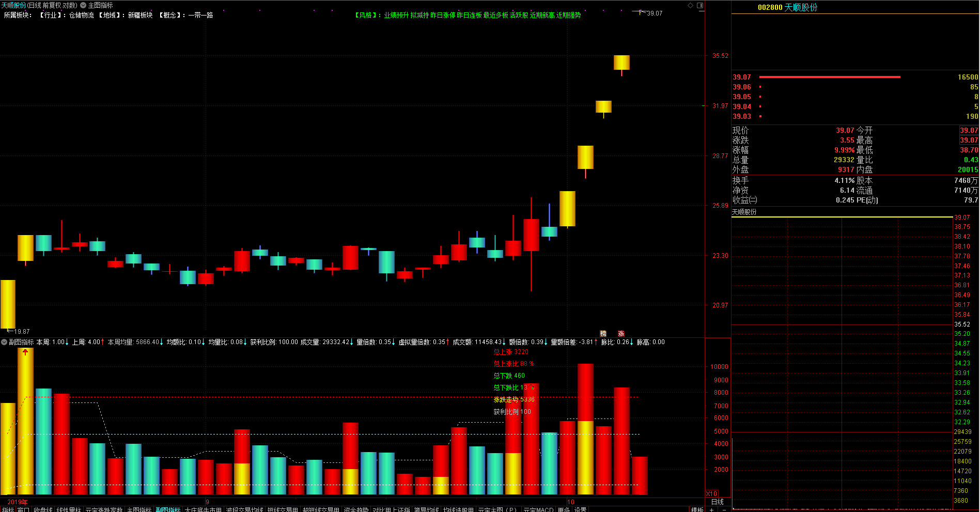This screenshot has height=512, width=980.
Task: Click the 19.87 low price marker on chart
Action: click(22, 332)
